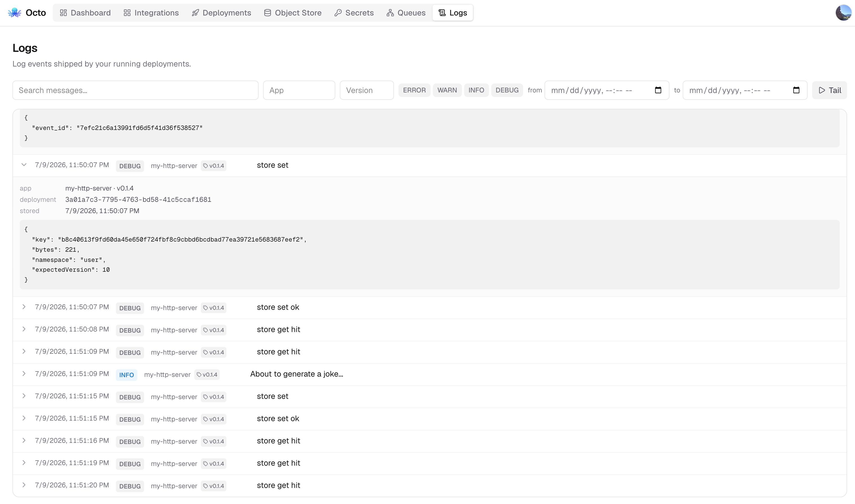Expand the 11:51:16 PM store get hit entry
Viewport: 855px width, 504px height.
(24, 441)
